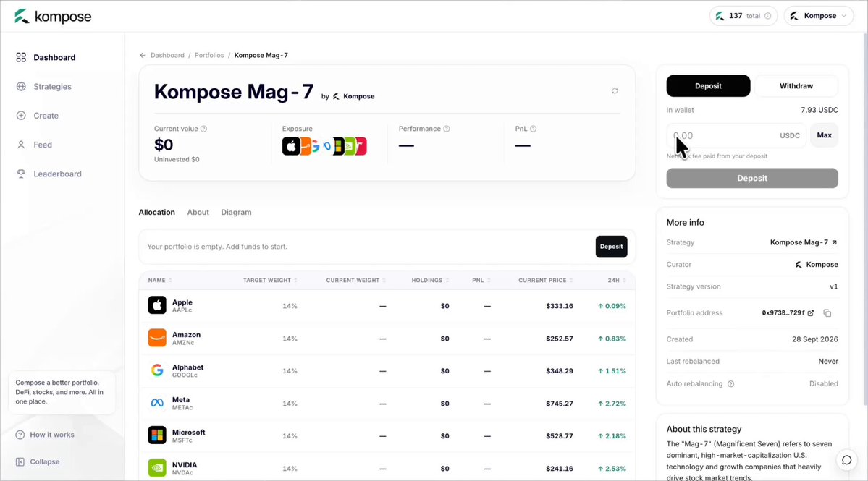Viewport: 868px width, 481px height.
Task: Open the Create page in sidebar
Action: pyautogui.click(x=38, y=116)
